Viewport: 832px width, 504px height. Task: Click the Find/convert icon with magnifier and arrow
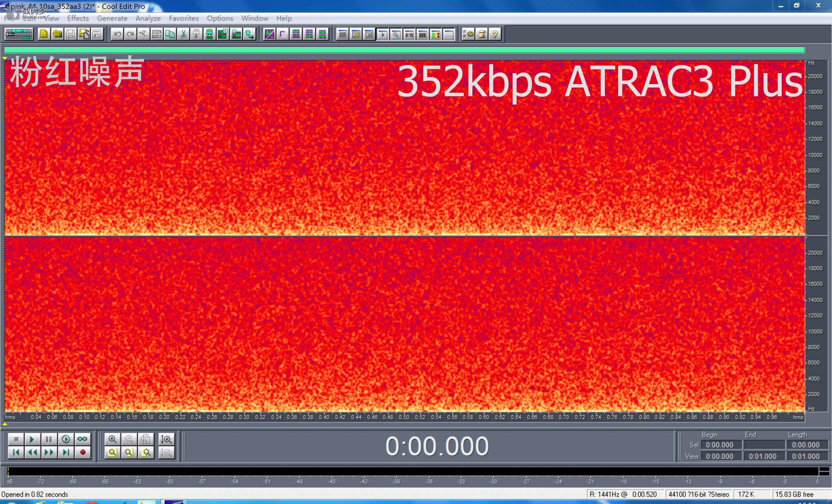(x=250, y=34)
